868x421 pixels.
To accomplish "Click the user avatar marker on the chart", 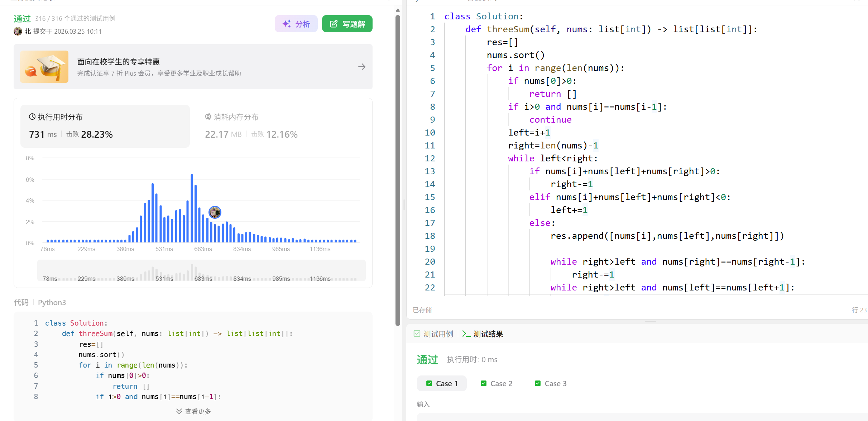I will pos(215,212).
